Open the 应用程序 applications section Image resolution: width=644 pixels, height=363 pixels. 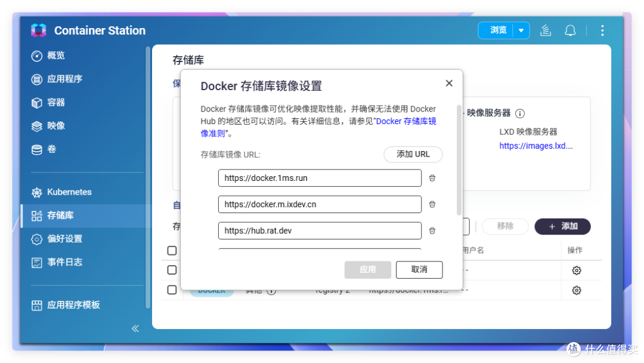point(57,79)
